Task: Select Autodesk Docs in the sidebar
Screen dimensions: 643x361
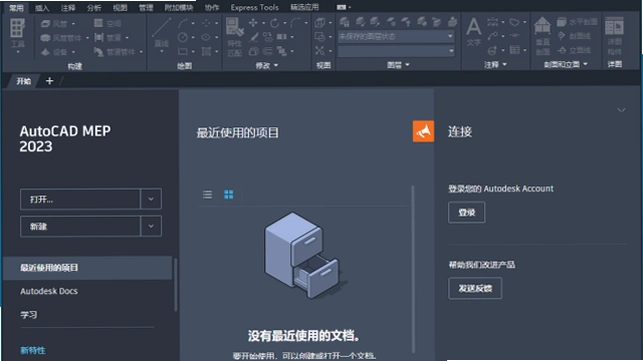Action: pos(49,291)
